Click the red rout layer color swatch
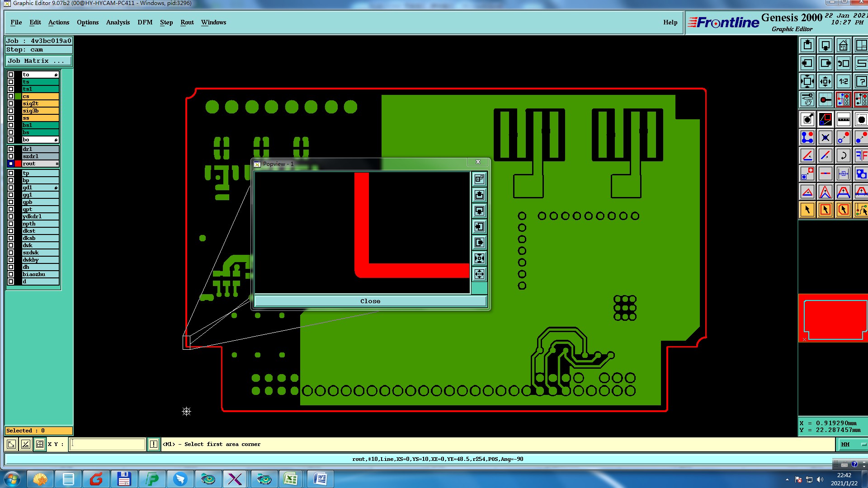 18,164
